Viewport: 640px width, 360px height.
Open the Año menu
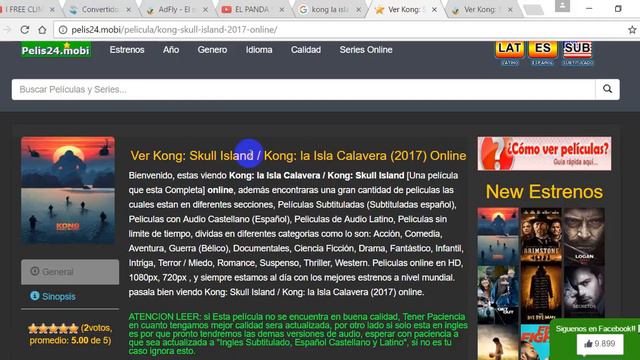pyautogui.click(x=171, y=50)
